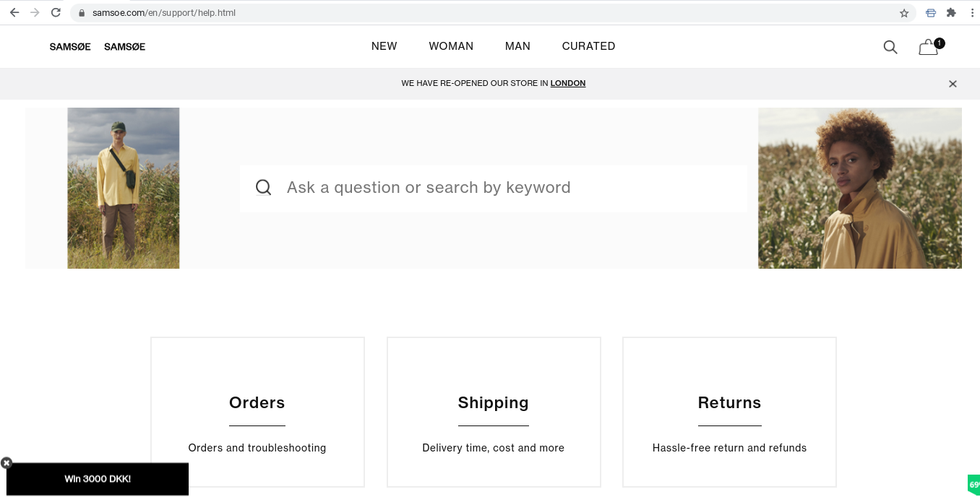
Task: Open the Returns help card
Action: coord(729,412)
